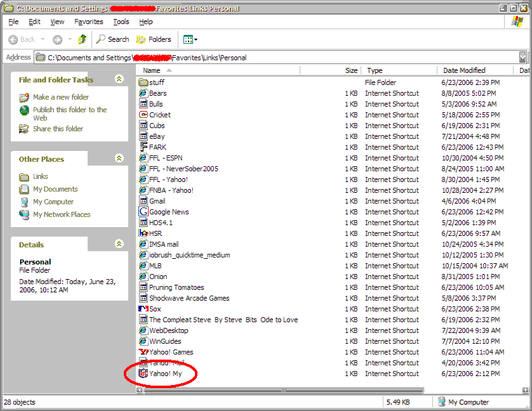Collapse the Other Places panel
532x411 pixels.
point(119,158)
